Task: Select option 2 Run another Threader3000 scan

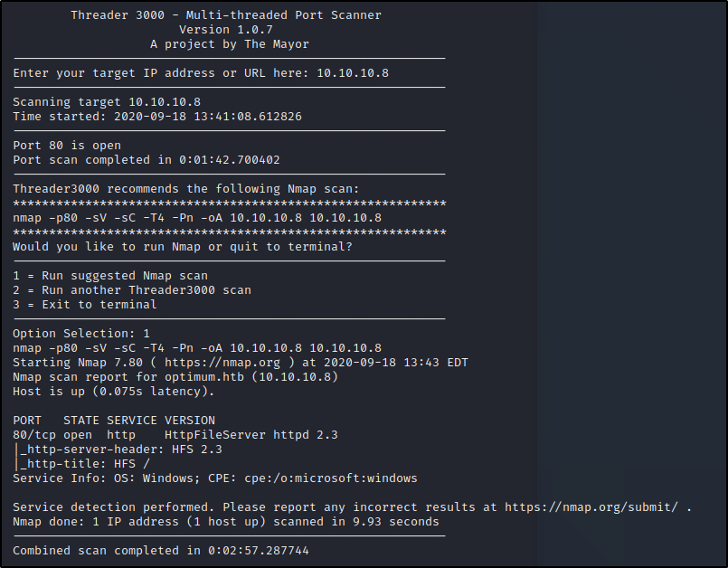Action: pyautogui.click(x=132, y=290)
